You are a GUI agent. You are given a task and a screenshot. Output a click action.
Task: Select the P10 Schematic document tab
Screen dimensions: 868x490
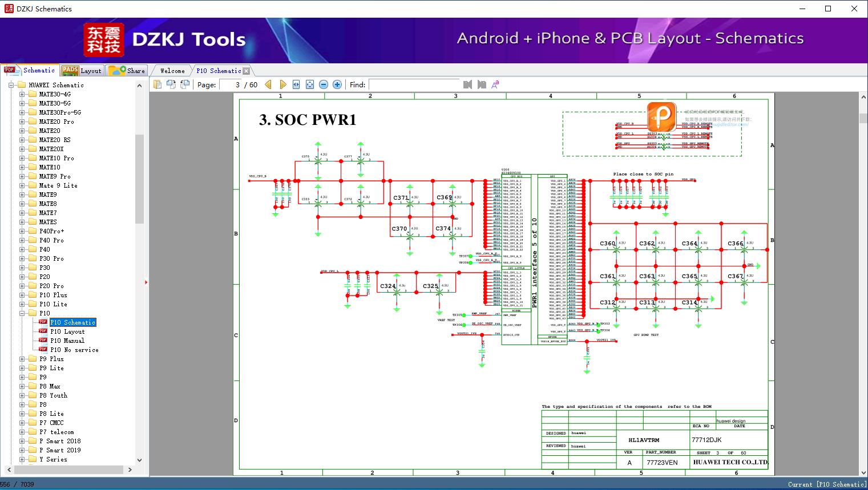point(219,71)
